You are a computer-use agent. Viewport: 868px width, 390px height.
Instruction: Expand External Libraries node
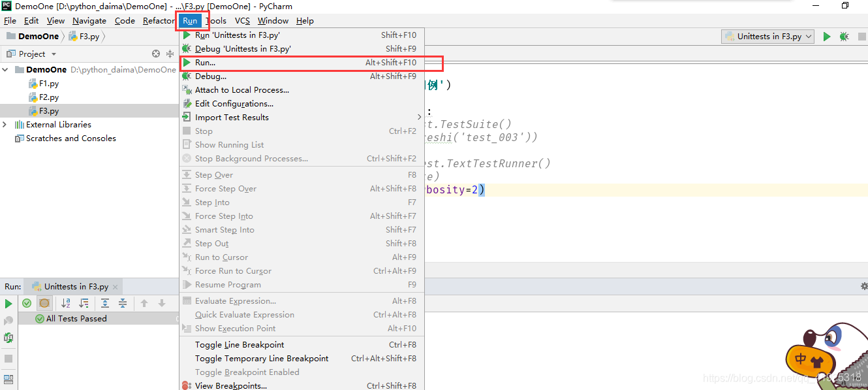[x=5, y=124]
